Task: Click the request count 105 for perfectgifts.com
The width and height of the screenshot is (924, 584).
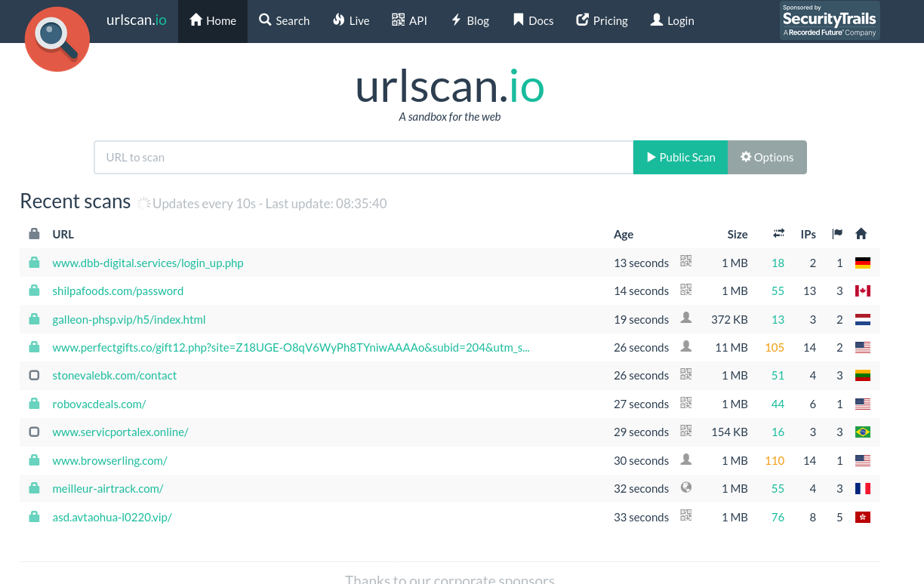Action: click(x=775, y=348)
